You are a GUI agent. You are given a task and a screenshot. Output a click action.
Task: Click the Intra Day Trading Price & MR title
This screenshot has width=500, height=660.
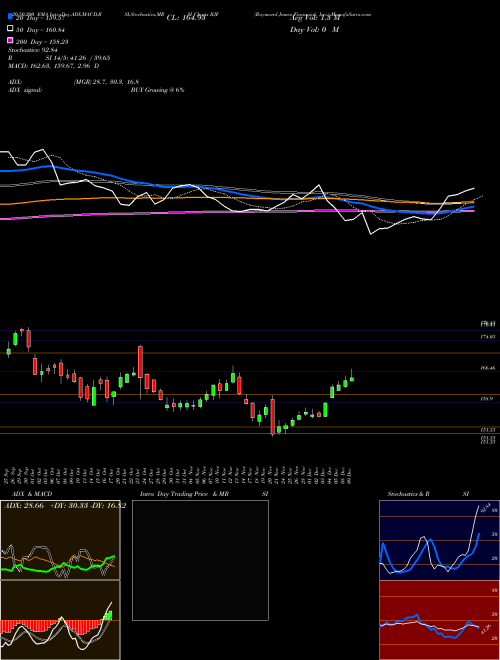[184, 494]
